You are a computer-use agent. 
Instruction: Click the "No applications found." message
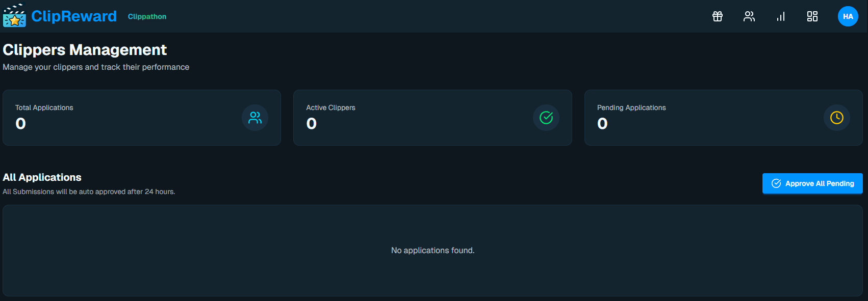point(432,251)
